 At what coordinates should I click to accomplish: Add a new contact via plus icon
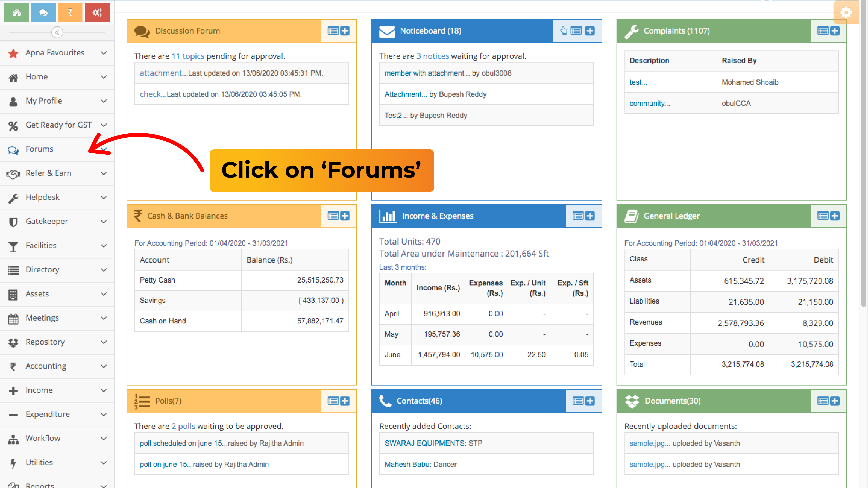point(590,401)
